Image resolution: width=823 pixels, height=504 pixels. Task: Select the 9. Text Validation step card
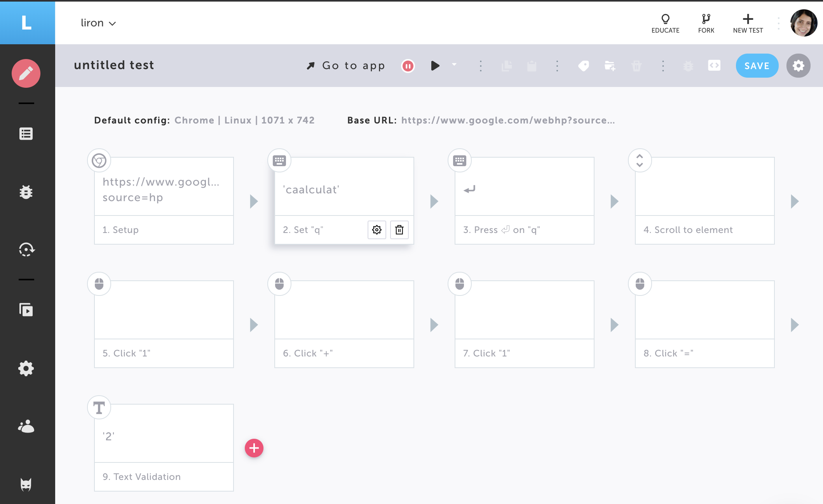[164, 447]
